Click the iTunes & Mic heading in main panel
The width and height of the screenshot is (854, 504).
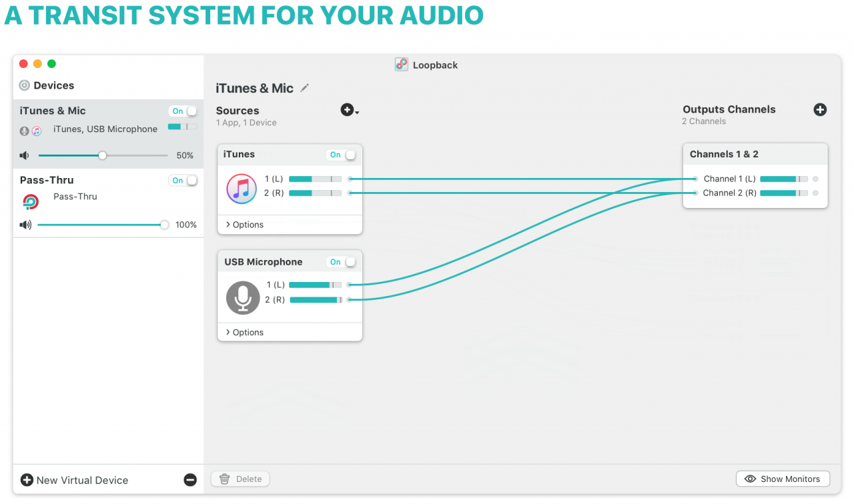(254, 88)
